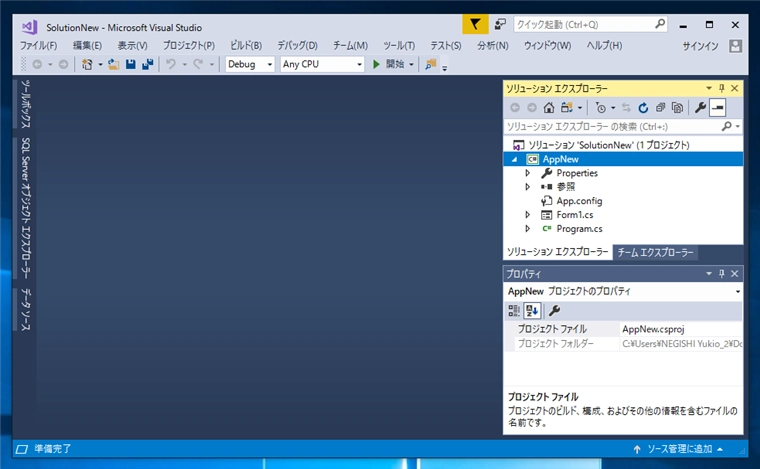760x469 pixels.
Task: Click Solution Explorer back arrow icon
Action: (515, 108)
